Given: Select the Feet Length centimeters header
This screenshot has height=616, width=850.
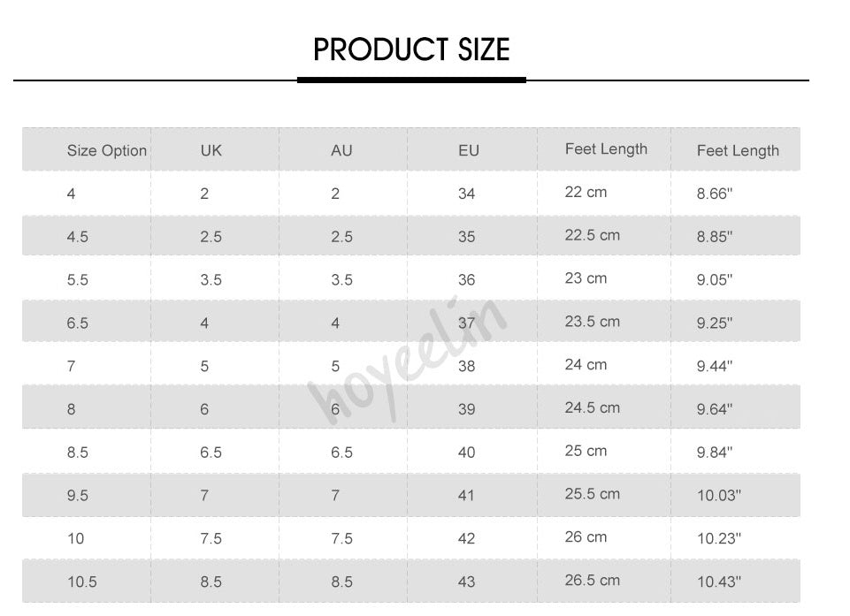Looking at the screenshot, I should [606, 149].
